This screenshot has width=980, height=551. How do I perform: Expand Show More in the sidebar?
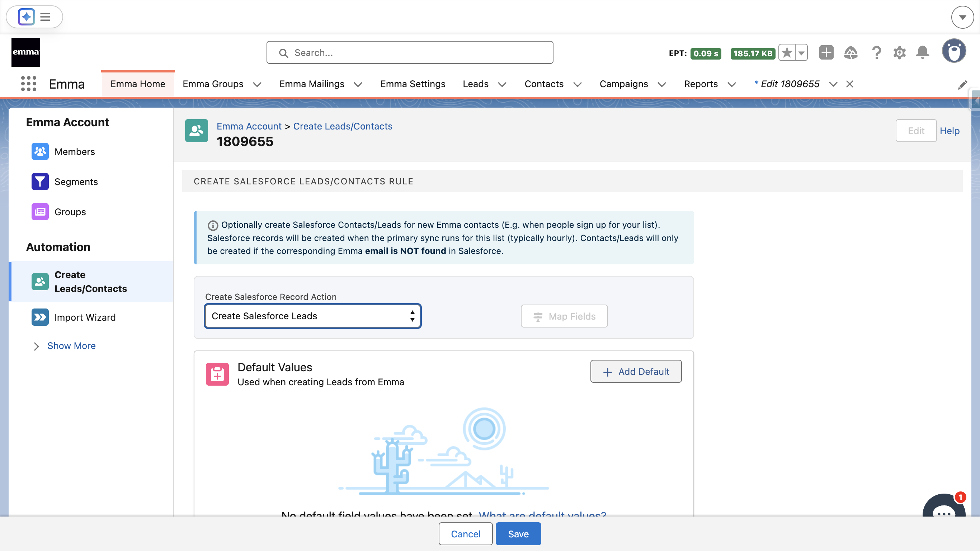71,345
